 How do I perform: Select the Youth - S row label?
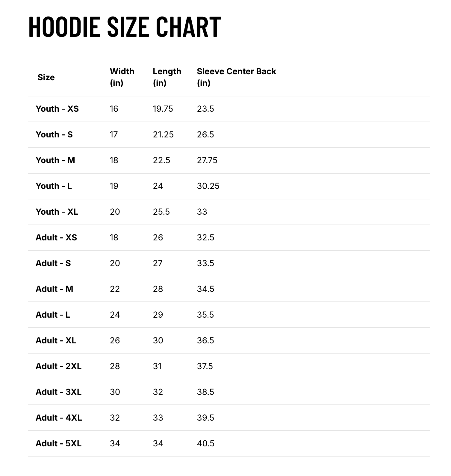coord(54,134)
